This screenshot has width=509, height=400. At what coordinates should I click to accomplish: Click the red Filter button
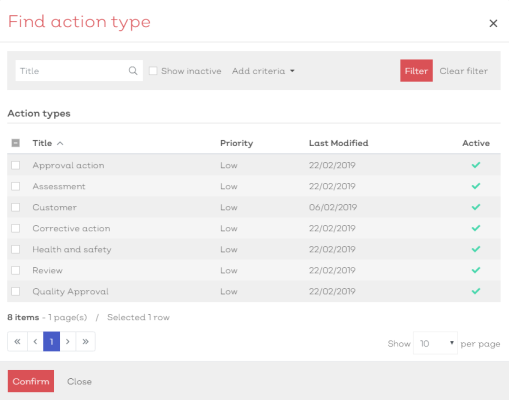coord(416,71)
